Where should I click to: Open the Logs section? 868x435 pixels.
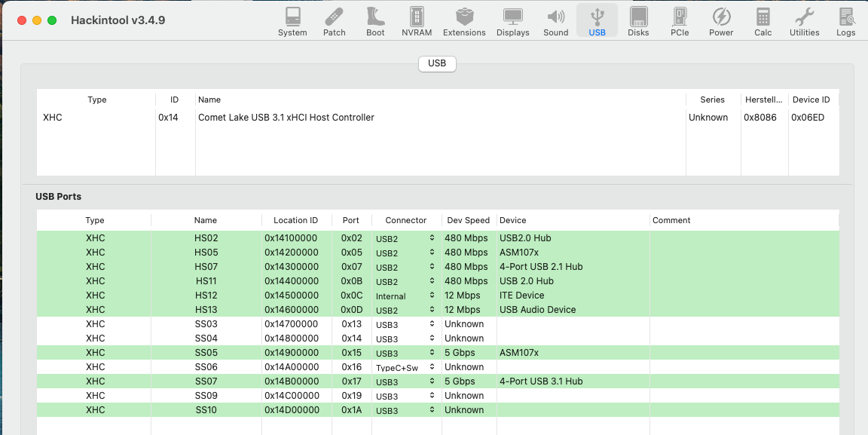point(845,21)
